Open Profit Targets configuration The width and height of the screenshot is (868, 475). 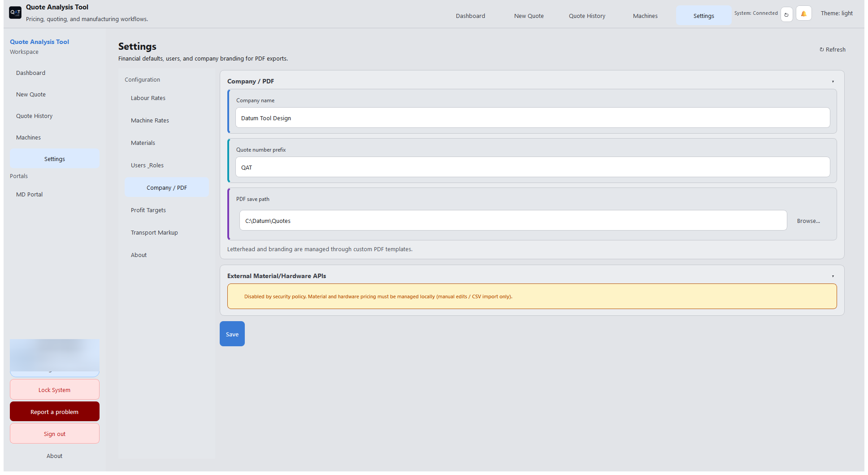click(x=167, y=210)
